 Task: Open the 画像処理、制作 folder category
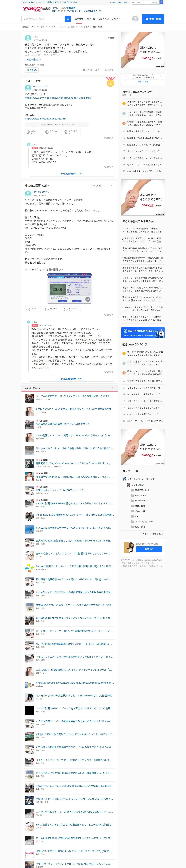click(x=140, y=490)
